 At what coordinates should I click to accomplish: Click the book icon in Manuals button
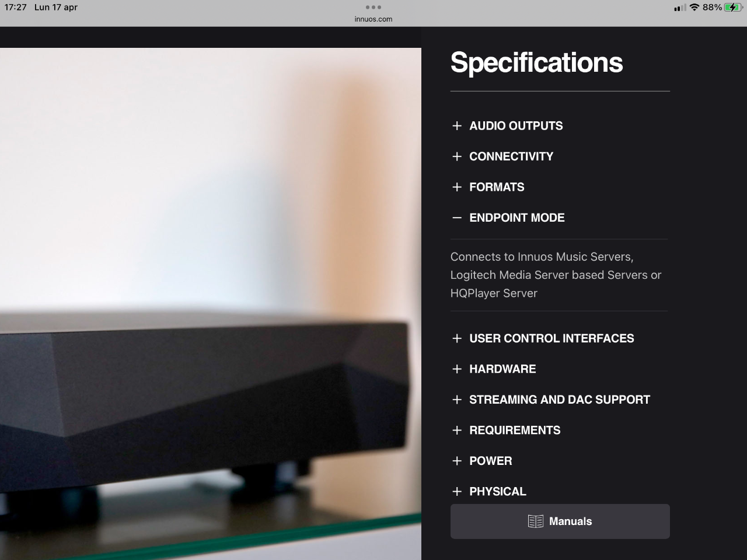pos(535,521)
